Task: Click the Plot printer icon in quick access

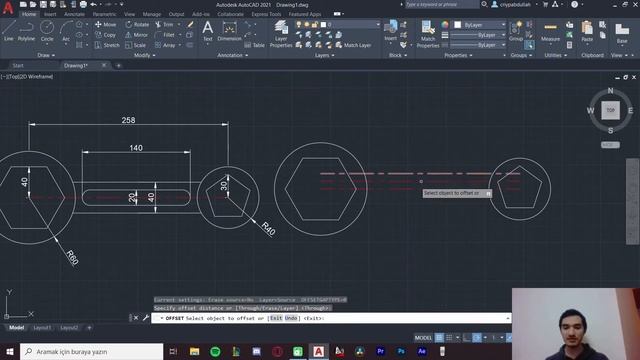Action: (83, 4)
